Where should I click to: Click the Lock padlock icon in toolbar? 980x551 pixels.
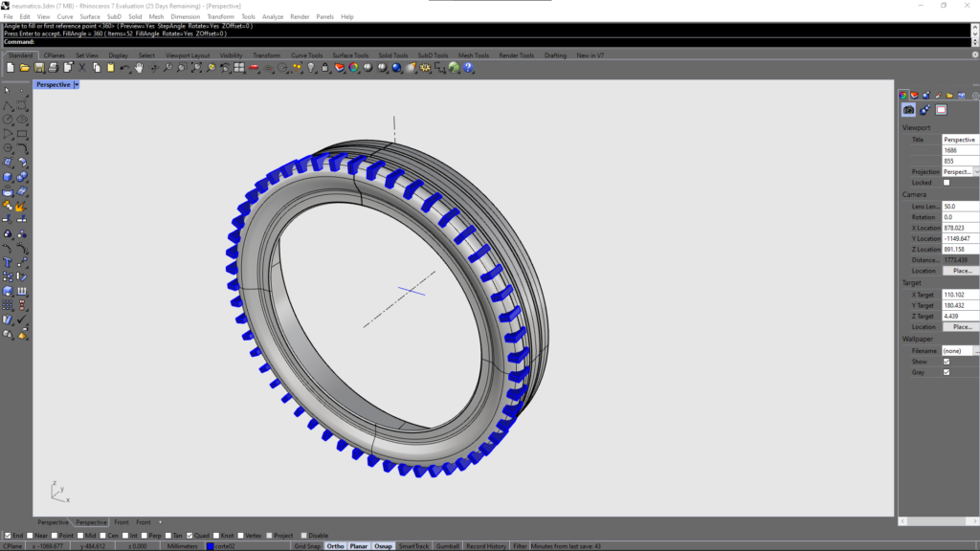tap(325, 67)
